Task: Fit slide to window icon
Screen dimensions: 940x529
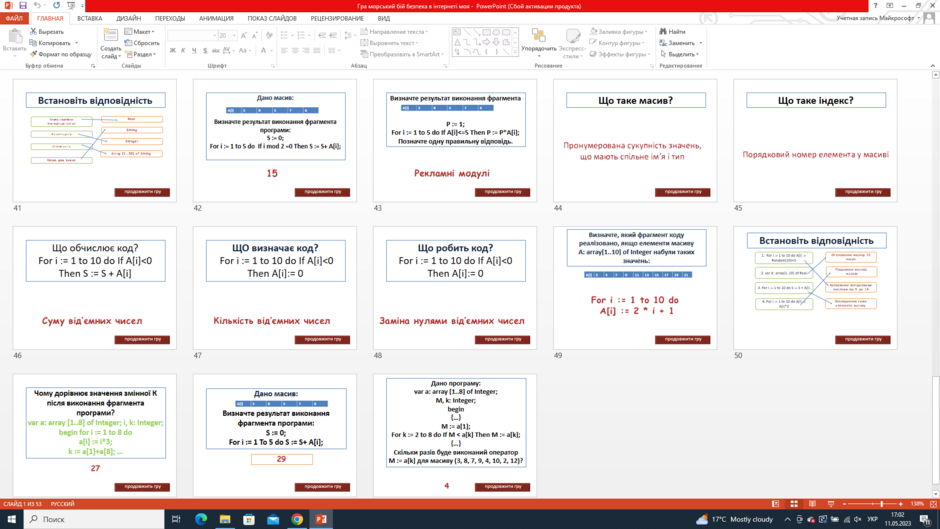Action: point(933,504)
